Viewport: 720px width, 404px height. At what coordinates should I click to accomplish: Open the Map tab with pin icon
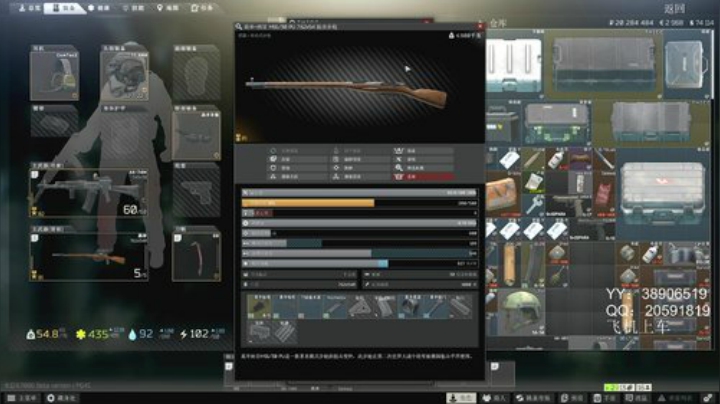(168, 8)
